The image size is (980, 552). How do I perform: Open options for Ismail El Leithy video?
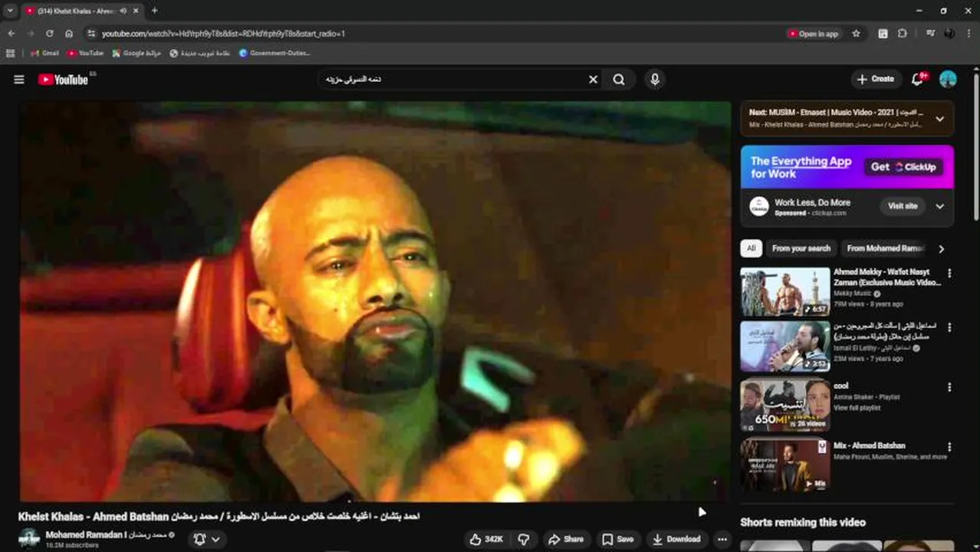949,327
